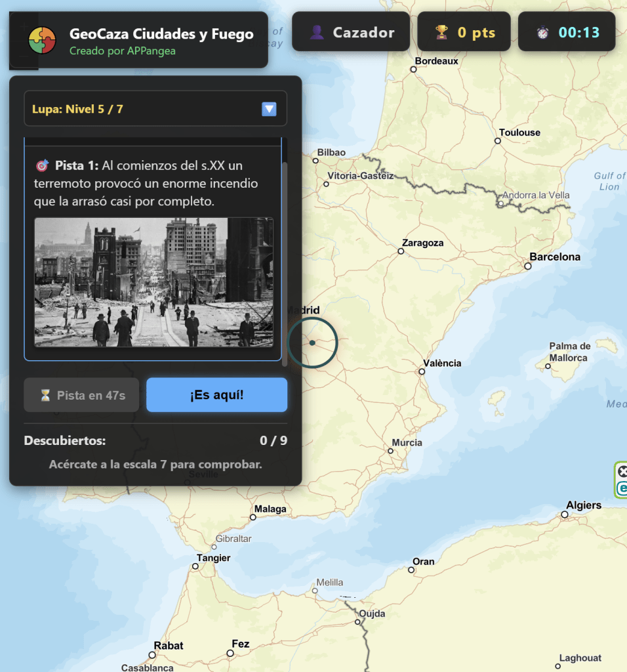Click the Bordeaux city marker
The height and width of the screenshot is (672, 627).
[x=413, y=69]
